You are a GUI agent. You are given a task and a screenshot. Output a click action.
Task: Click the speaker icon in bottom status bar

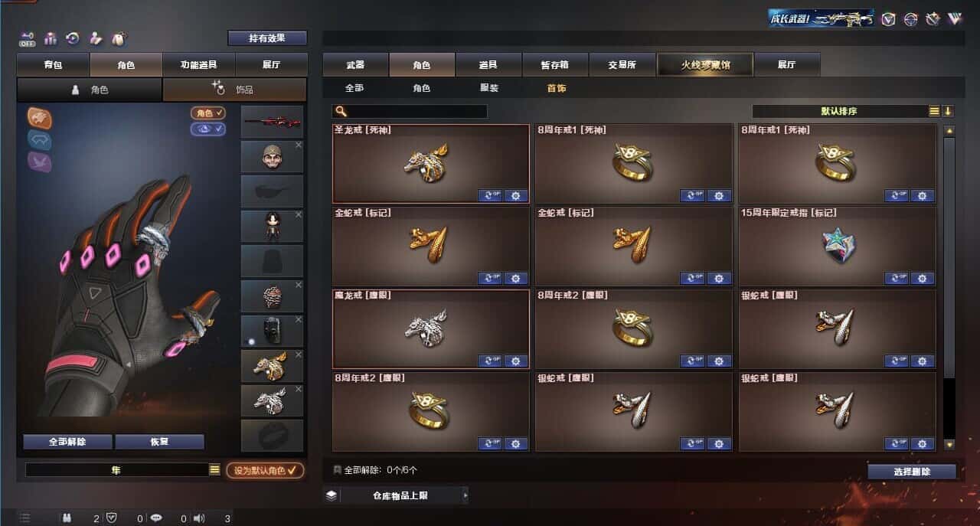tap(199, 518)
